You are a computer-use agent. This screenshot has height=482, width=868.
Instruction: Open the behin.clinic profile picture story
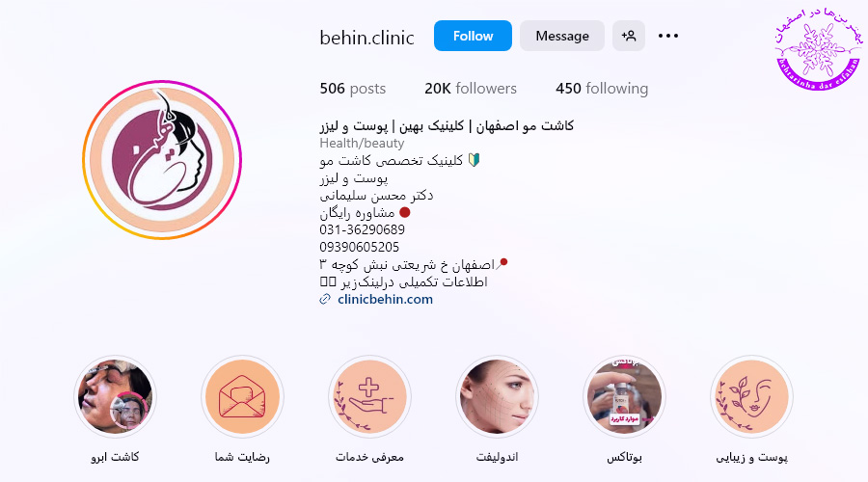pyautogui.click(x=162, y=160)
